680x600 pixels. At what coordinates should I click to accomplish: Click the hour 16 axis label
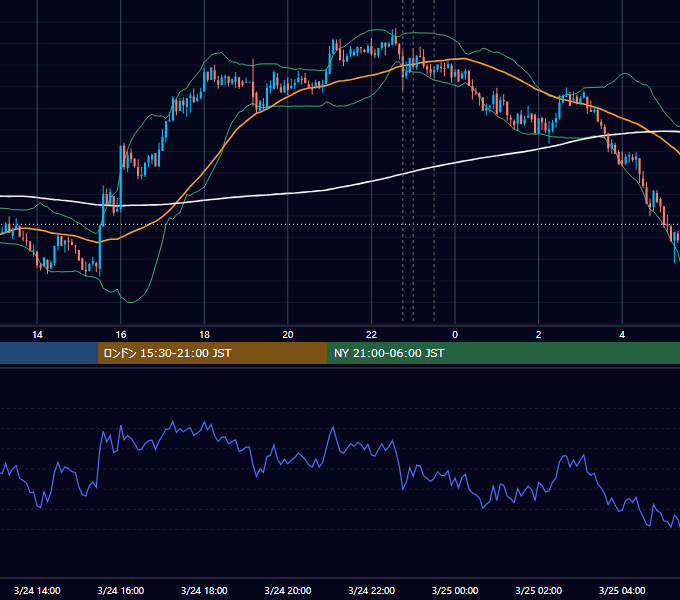pyautogui.click(x=121, y=335)
